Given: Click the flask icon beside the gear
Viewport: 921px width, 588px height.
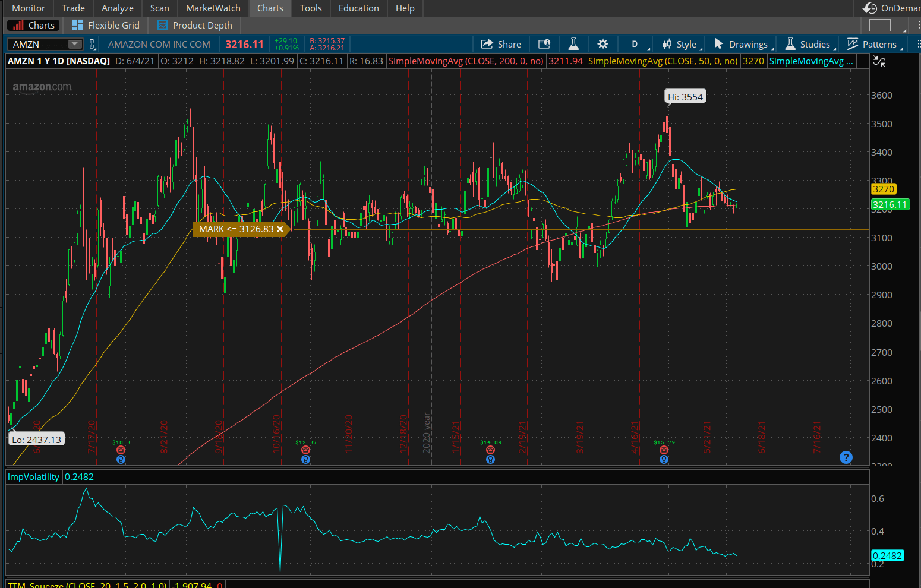Looking at the screenshot, I should [573, 44].
